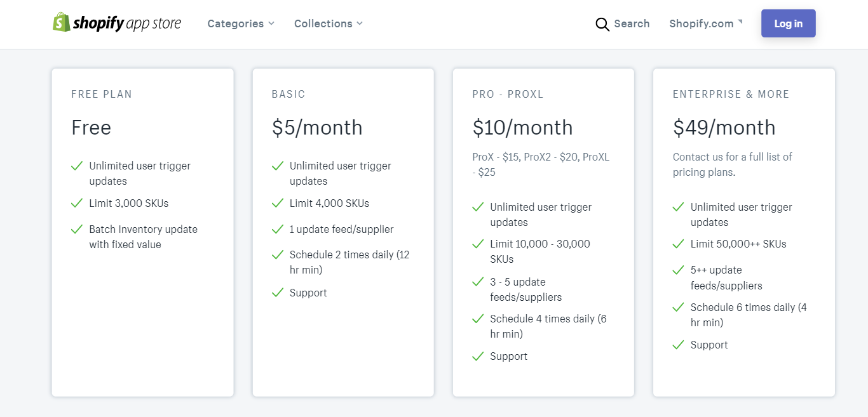
Task: Click checkmark beside Limit 3,000 SKUs
Action: 77,203
